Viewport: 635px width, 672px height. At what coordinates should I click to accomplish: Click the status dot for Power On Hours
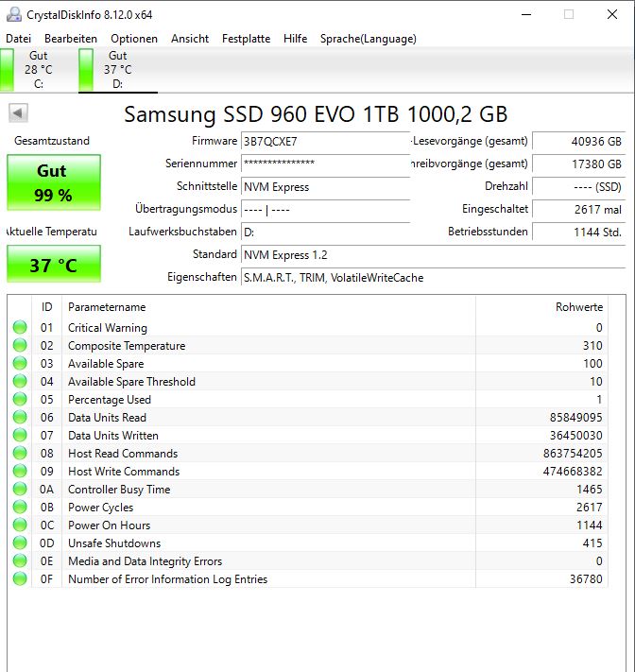coord(20,525)
